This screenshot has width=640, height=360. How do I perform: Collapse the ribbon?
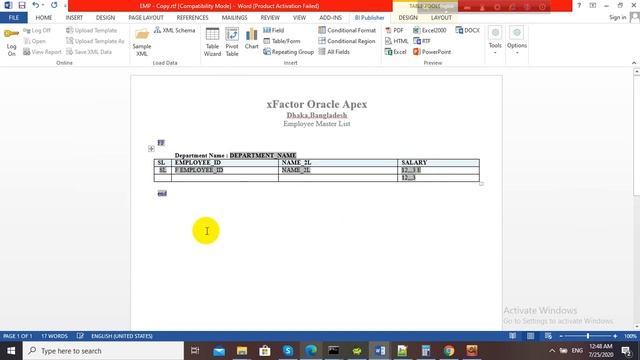[634, 63]
